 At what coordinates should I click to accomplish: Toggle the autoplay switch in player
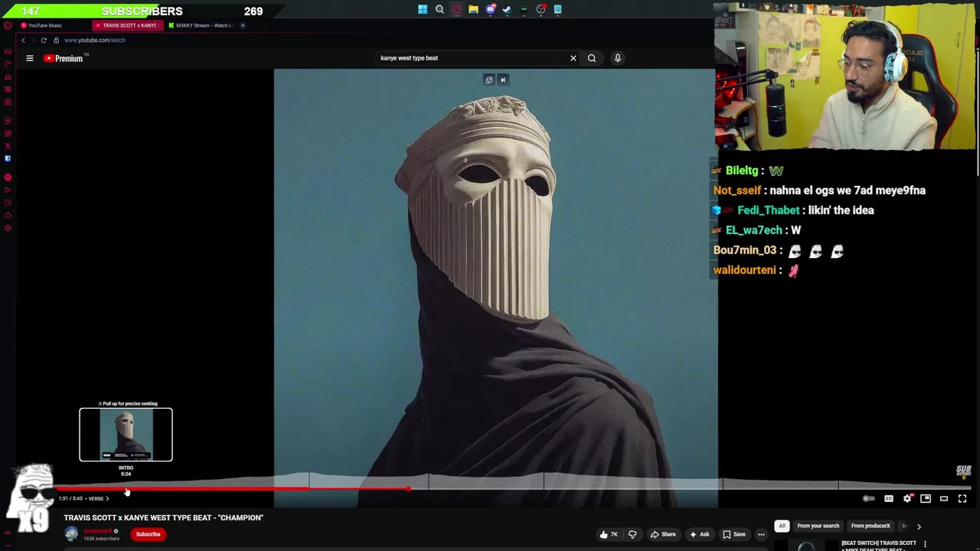click(x=869, y=499)
